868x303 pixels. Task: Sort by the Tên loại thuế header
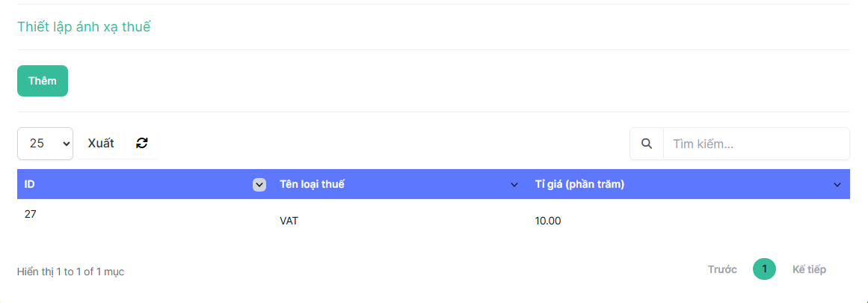click(312, 185)
